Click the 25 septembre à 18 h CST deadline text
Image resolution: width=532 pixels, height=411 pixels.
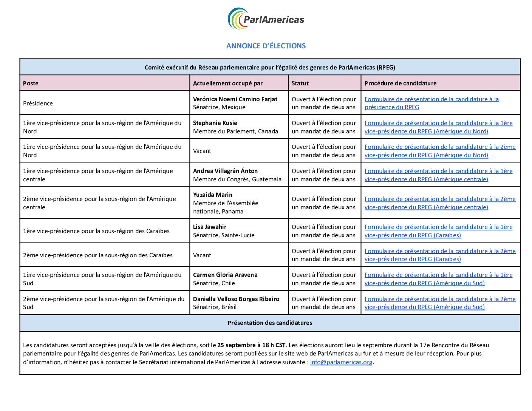coord(251,345)
